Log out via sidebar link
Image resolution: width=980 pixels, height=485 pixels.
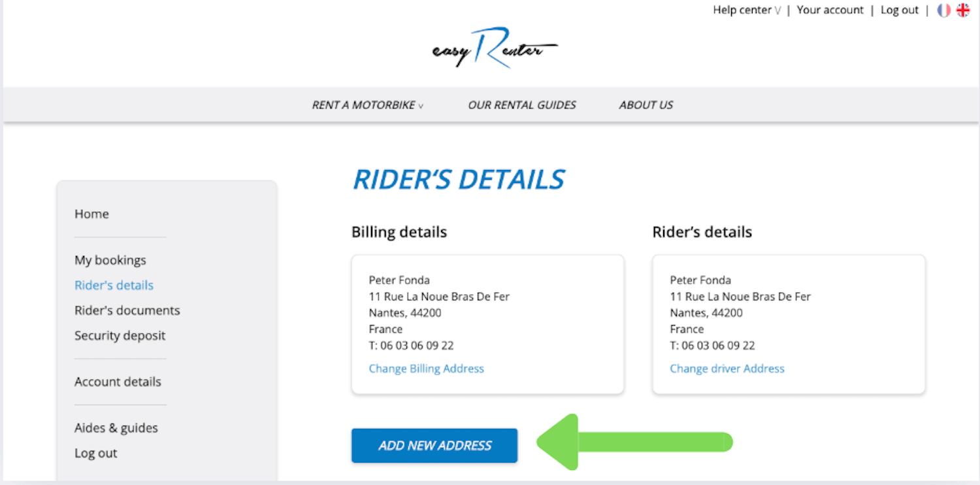pos(96,453)
